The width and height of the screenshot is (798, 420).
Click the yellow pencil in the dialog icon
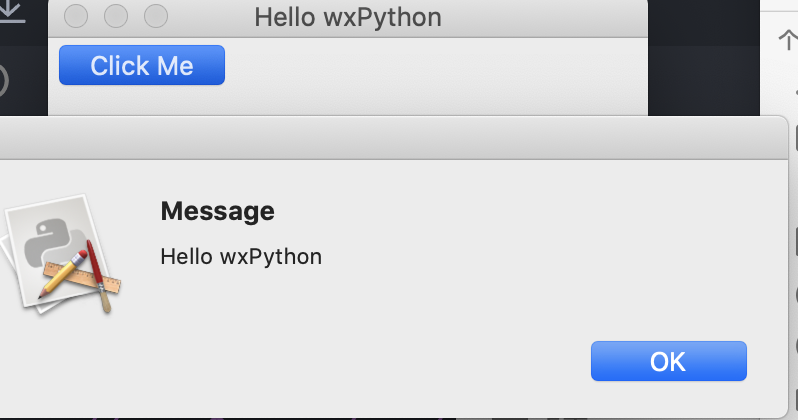click(x=63, y=274)
